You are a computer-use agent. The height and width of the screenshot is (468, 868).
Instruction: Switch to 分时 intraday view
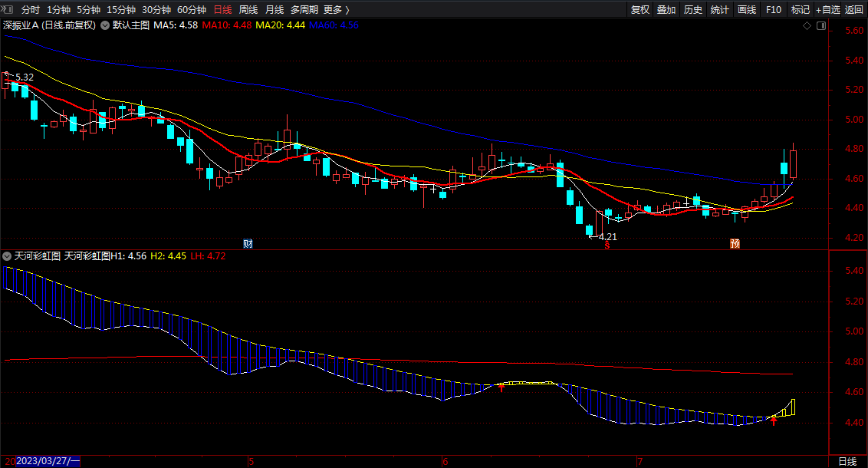31,9
